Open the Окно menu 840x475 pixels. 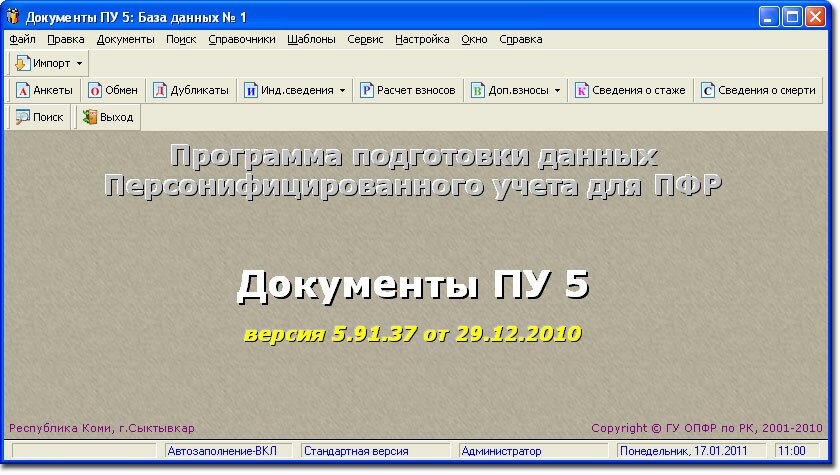click(474, 39)
